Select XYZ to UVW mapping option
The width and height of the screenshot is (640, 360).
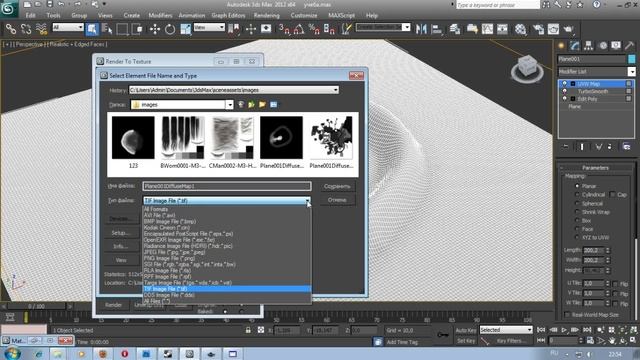click(577, 237)
